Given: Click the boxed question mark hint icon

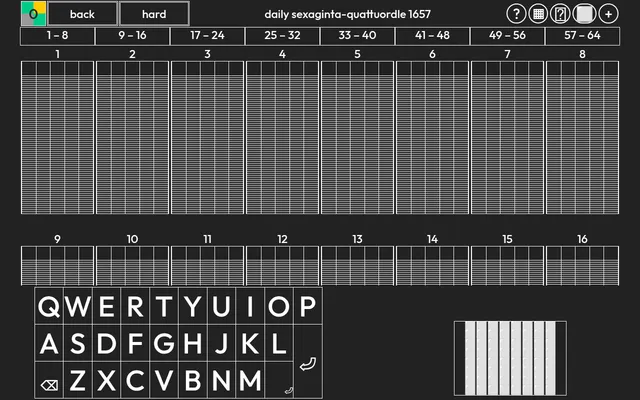Looking at the screenshot, I should [x=560, y=14].
